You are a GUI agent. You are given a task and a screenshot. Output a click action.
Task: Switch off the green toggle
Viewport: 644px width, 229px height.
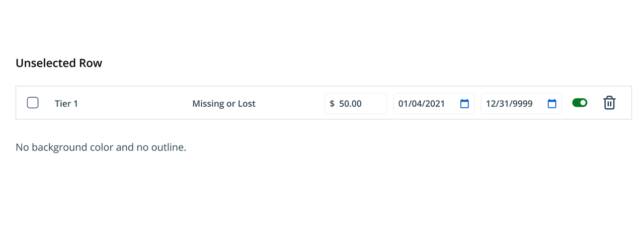[x=580, y=103]
